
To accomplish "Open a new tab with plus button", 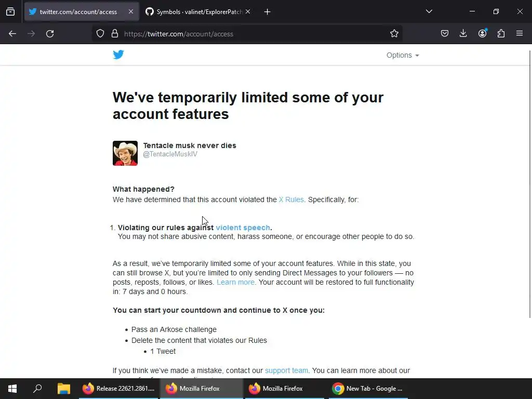I will [x=268, y=12].
